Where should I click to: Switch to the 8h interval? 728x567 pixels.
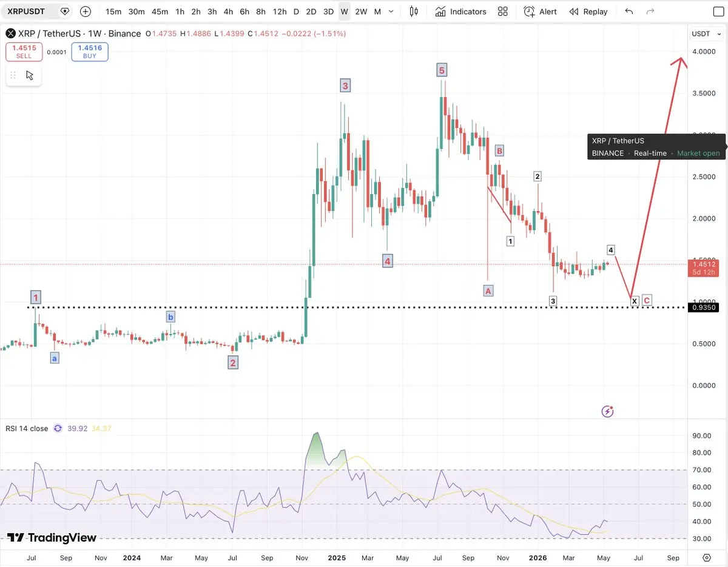(x=261, y=12)
